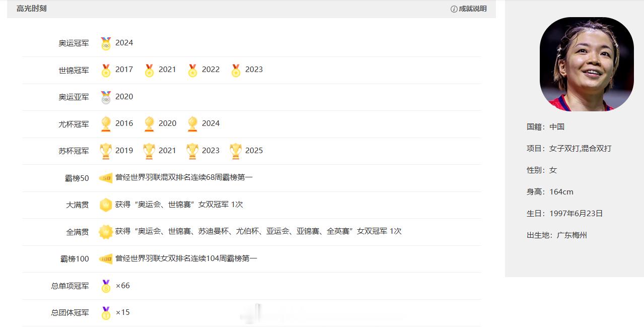Click the 霸榜50 row label
Viewport: 644px width, 330px height.
[77, 178]
